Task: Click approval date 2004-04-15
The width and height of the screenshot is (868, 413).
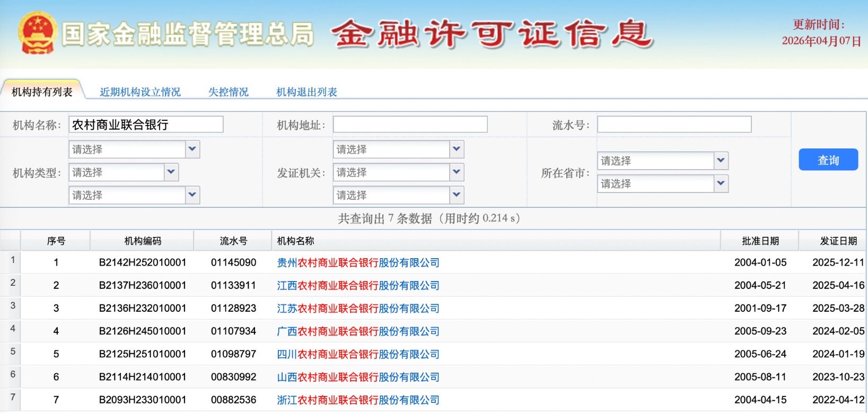Action: pyautogui.click(x=760, y=400)
